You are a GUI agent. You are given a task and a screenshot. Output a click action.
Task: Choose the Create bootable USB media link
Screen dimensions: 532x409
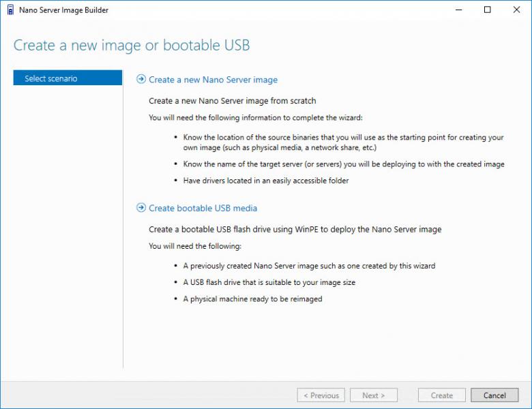[203, 208]
